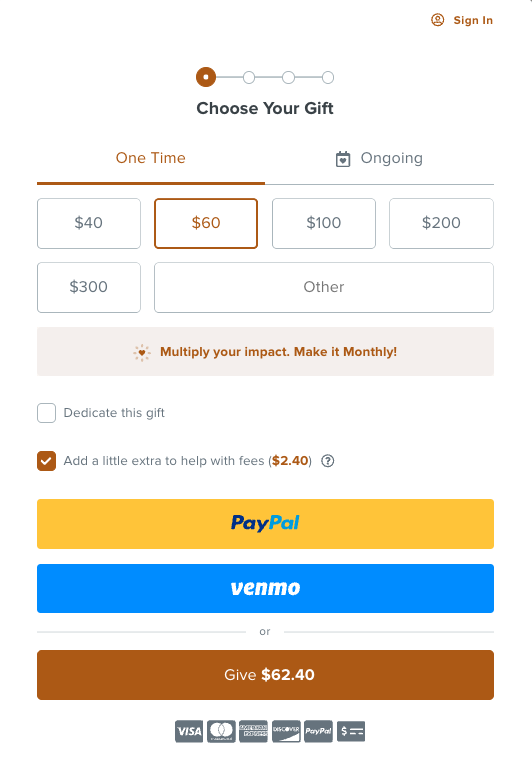Uncheck the add extra for fees checkbox
The image size is (532, 765).
tap(46, 461)
